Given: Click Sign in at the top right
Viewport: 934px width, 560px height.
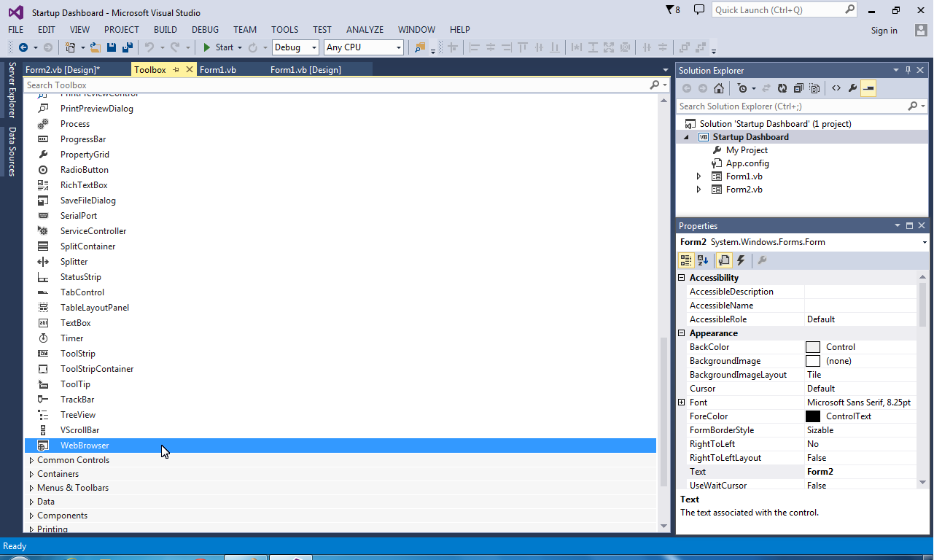Looking at the screenshot, I should pyautogui.click(x=884, y=30).
